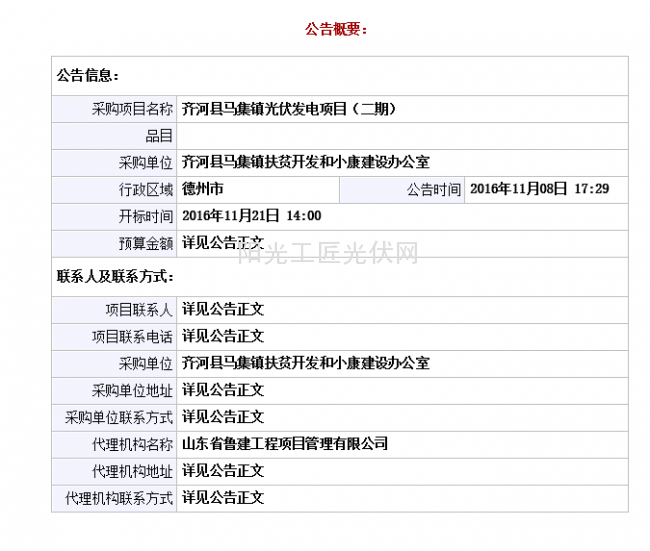Select announcement time 2016年11月08日 17:29
650x551 pixels.
(539, 189)
